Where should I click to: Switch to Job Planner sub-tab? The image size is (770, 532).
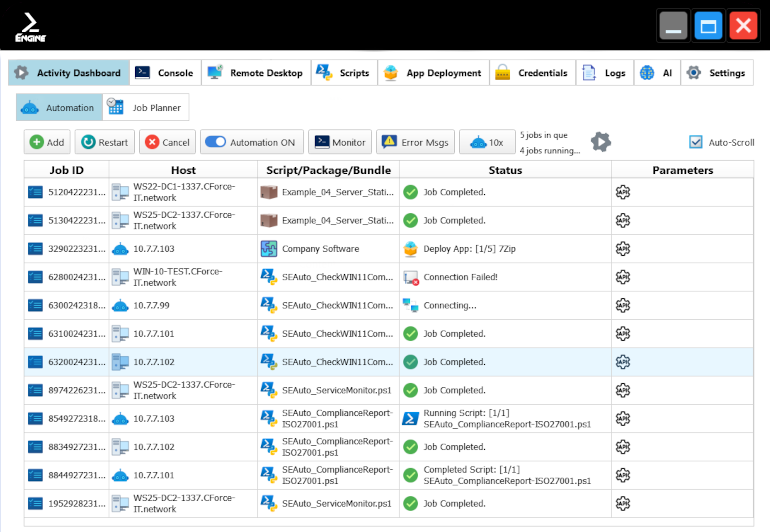coord(146,107)
